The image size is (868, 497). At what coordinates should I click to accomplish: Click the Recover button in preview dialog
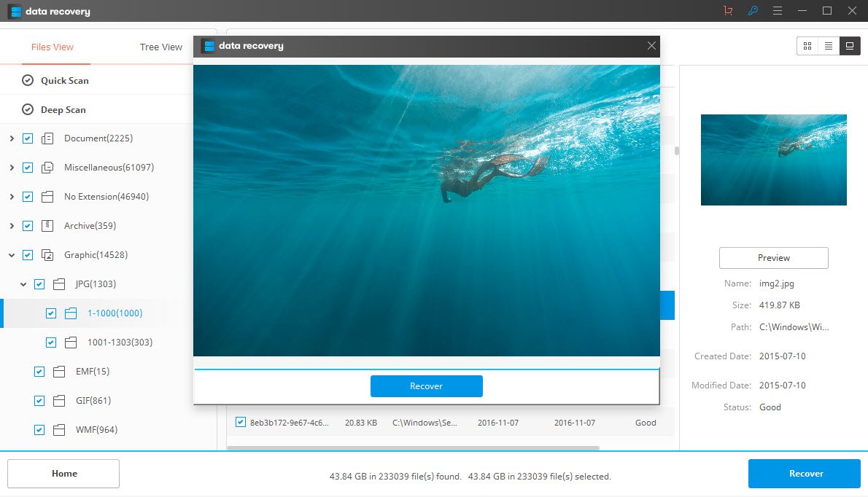click(x=426, y=386)
